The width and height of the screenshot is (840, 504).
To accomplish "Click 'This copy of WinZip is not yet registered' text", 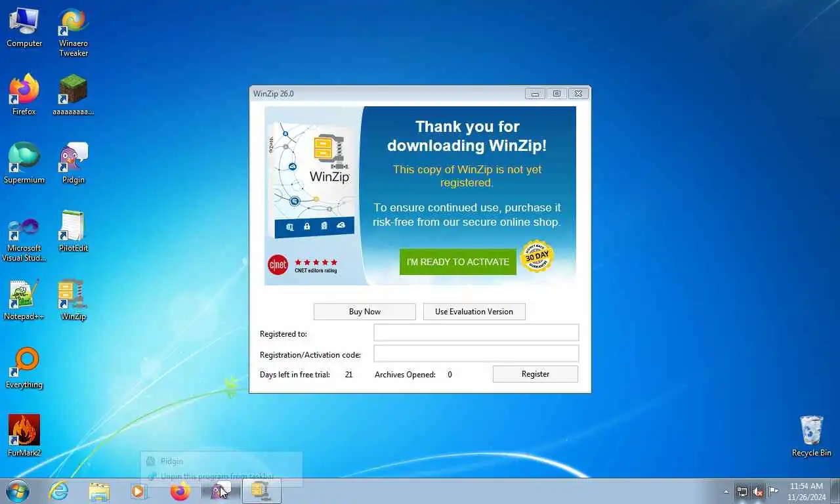I will click(467, 176).
